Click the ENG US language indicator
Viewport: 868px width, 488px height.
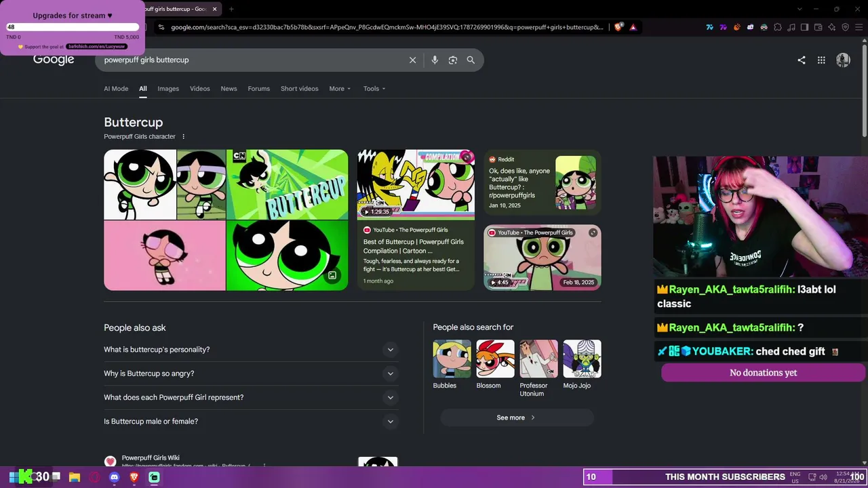[795, 477]
